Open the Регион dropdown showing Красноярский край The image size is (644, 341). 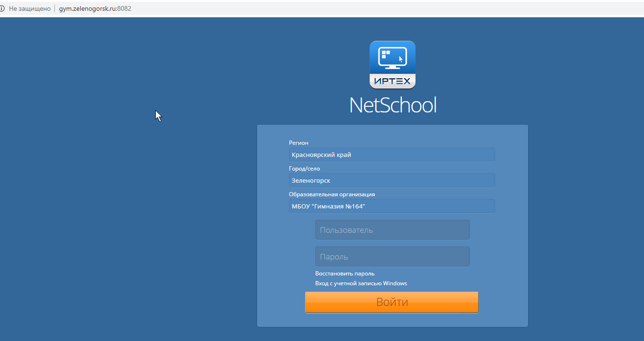pos(392,155)
